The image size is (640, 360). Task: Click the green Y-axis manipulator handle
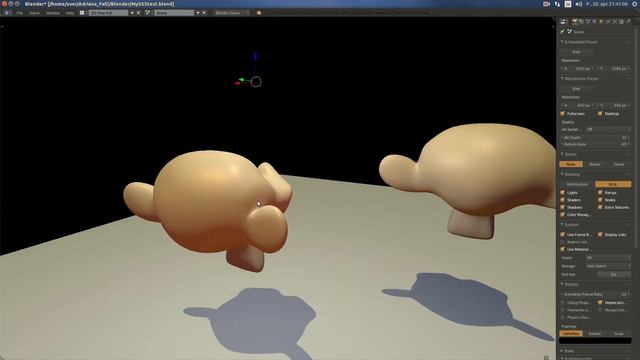[x=242, y=80]
